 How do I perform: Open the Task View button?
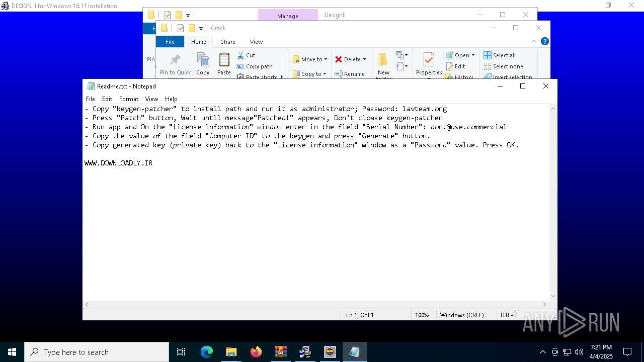tap(181, 352)
